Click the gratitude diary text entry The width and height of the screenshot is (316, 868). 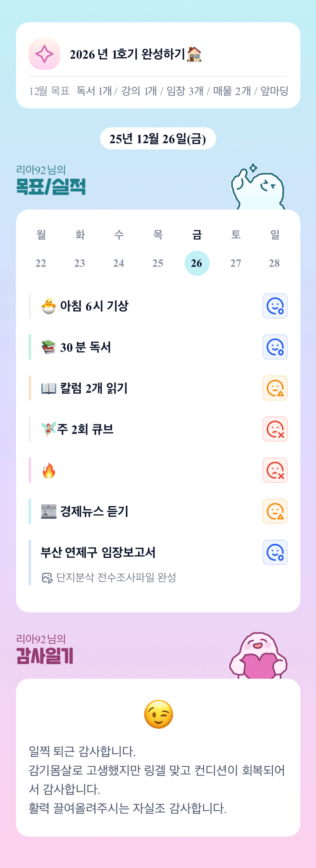tap(157, 779)
